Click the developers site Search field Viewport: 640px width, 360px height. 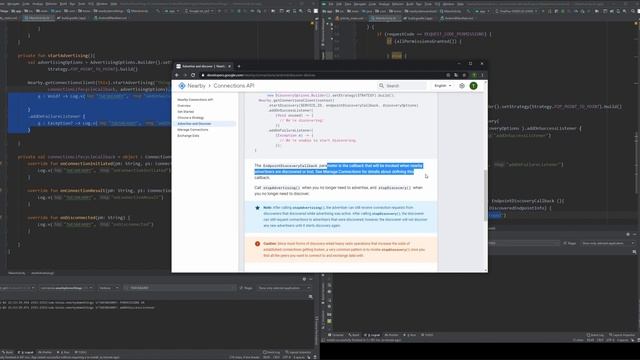402,86
